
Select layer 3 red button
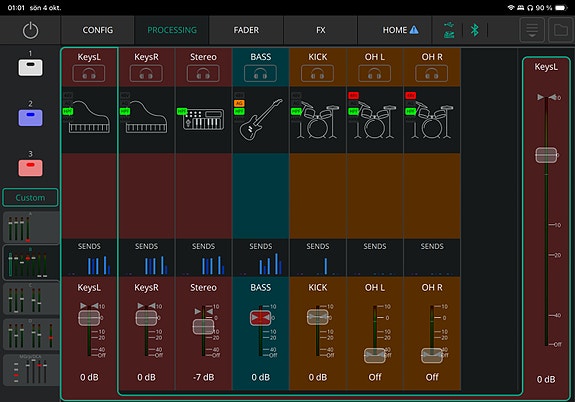[30, 168]
